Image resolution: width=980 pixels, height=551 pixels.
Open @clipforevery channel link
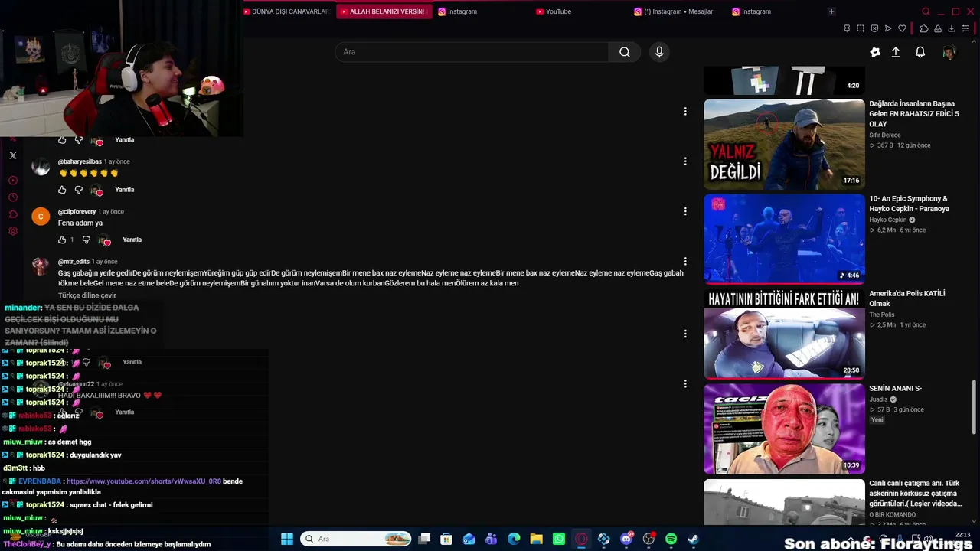pos(77,211)
